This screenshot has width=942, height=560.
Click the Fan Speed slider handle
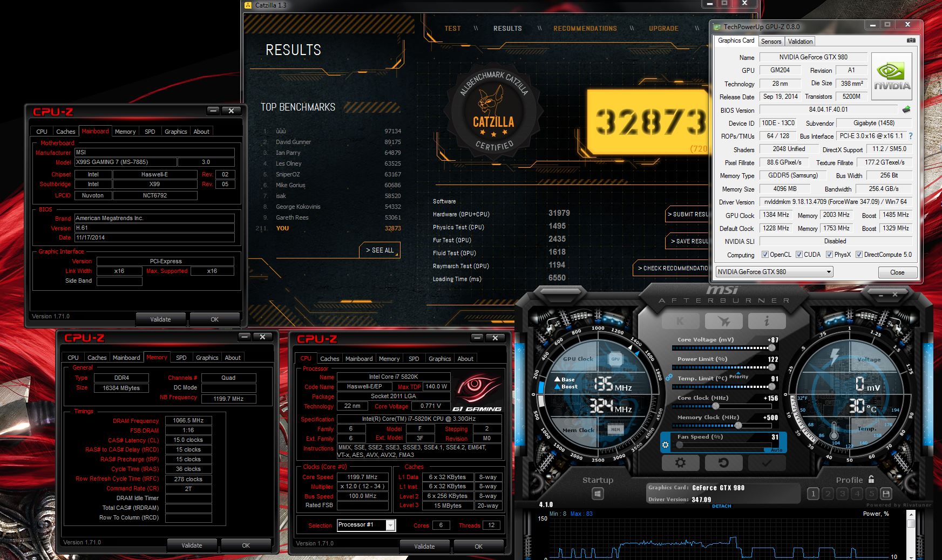(679, 445)
